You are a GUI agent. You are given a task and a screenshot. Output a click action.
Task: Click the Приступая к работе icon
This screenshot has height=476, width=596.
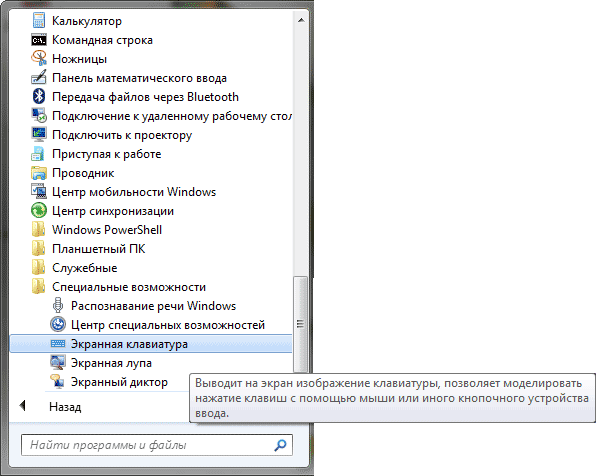[39, 154]
